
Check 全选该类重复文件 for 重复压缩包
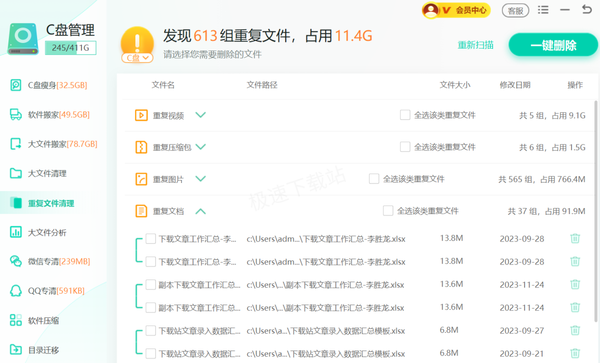[405, 147]
